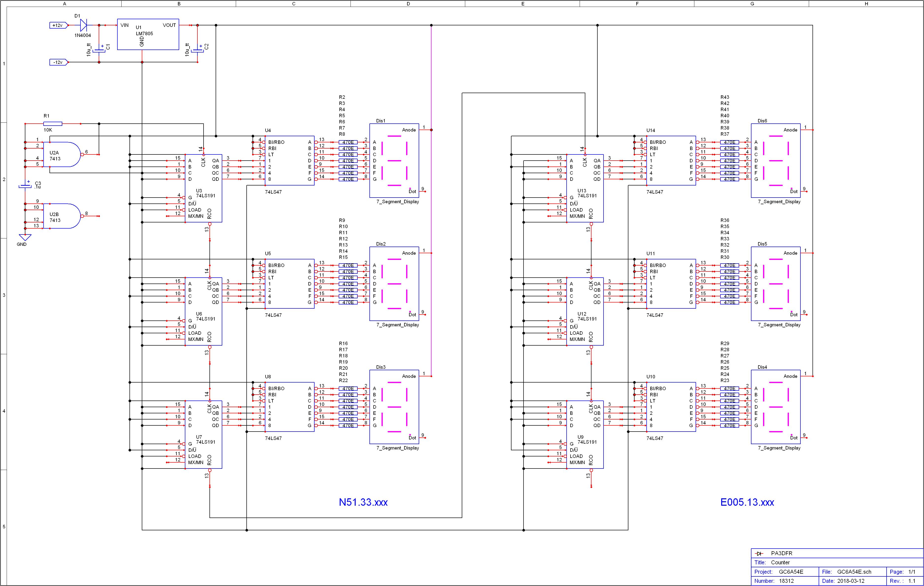Select the U1 LM7805 regulator block

148,34
